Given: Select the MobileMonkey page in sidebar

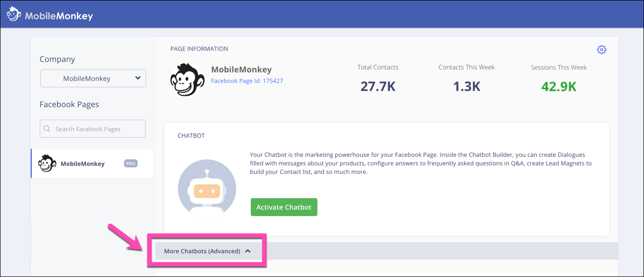Looking at the screenshot, I should [92, 163].
